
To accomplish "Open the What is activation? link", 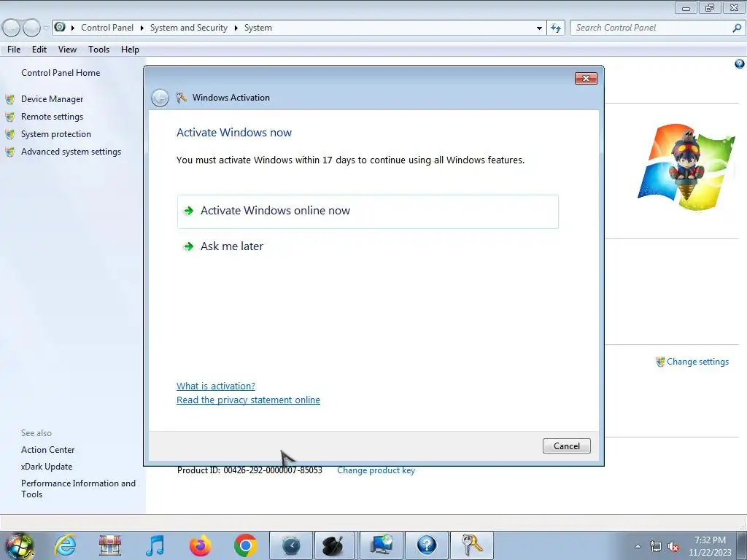I will tap(216, 386).
